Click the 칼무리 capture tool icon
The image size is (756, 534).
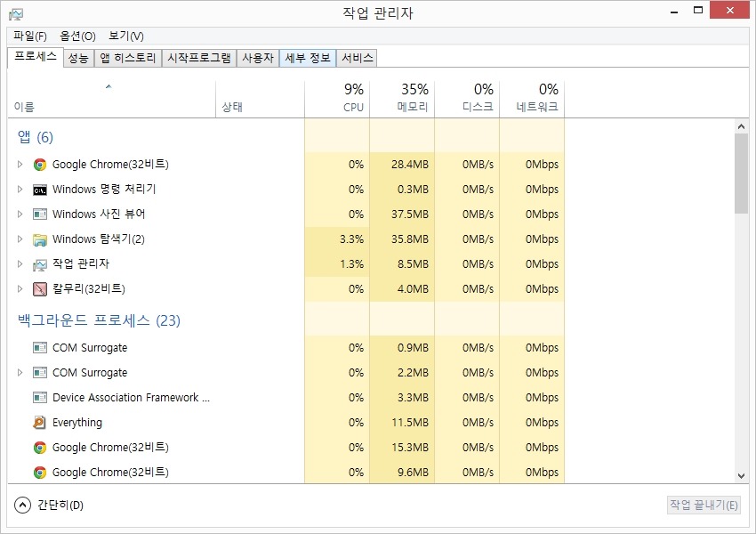click(x=39, y=289)
